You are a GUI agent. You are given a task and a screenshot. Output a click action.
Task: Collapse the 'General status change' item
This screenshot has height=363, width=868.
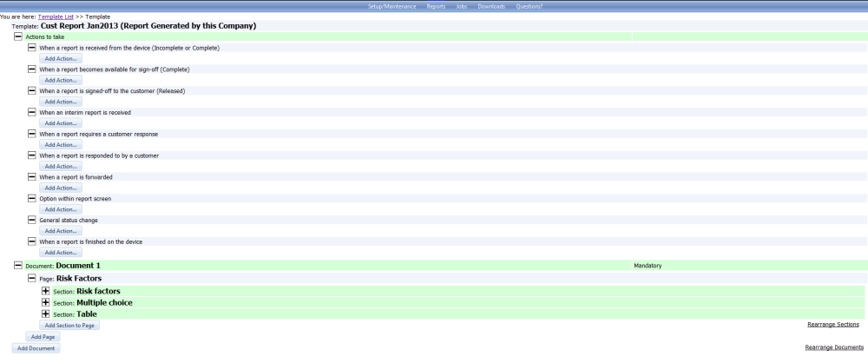pos(32,220)
